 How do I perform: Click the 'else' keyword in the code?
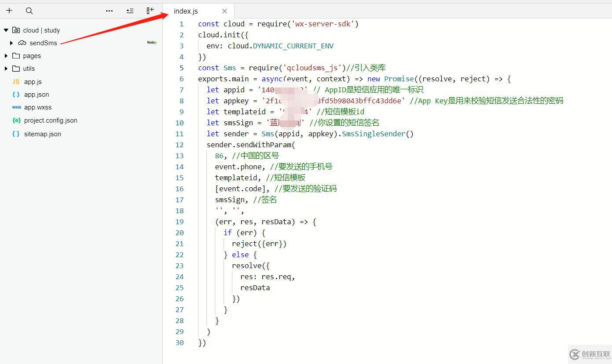[240, 255]
